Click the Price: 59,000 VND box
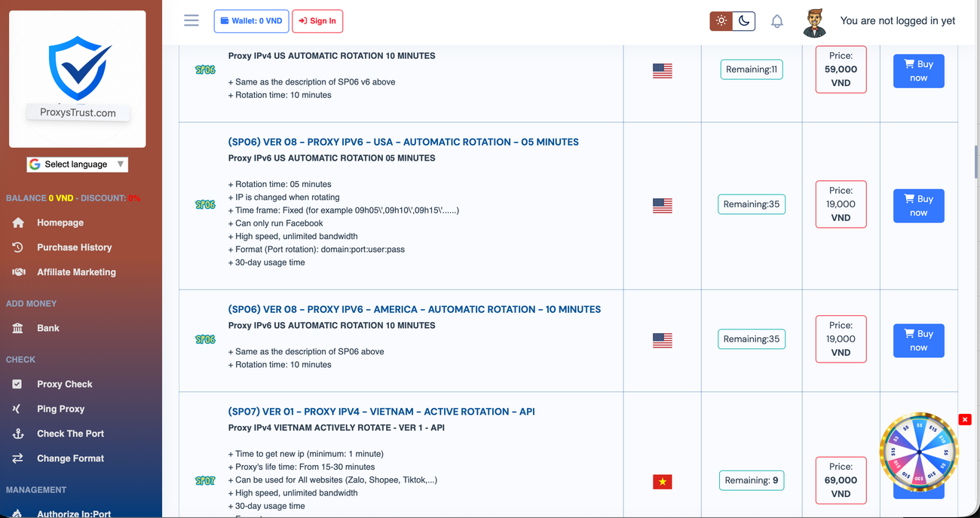This screenshot has width=980, height=518. (841, 69)
